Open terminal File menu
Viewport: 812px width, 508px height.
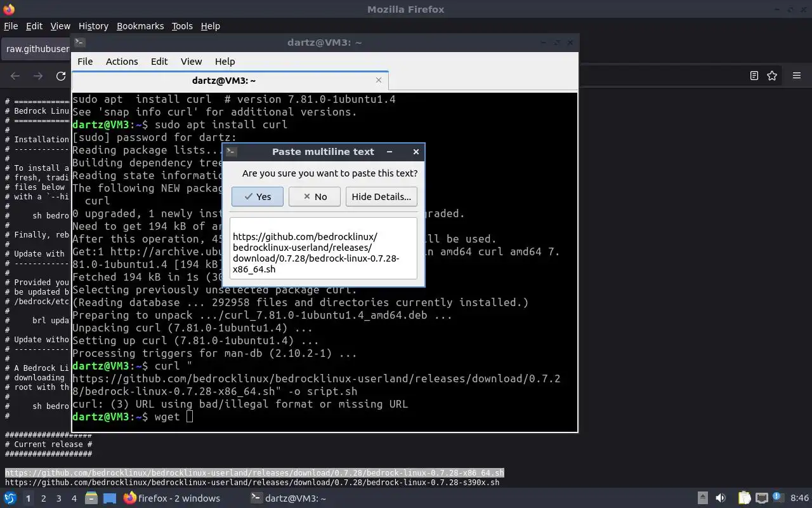point(85,62)
